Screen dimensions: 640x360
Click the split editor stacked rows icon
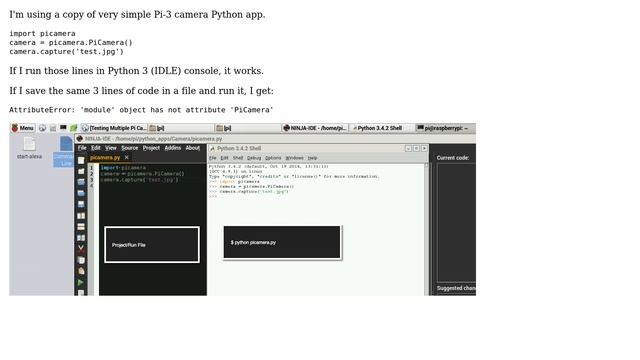coord(81,227)
